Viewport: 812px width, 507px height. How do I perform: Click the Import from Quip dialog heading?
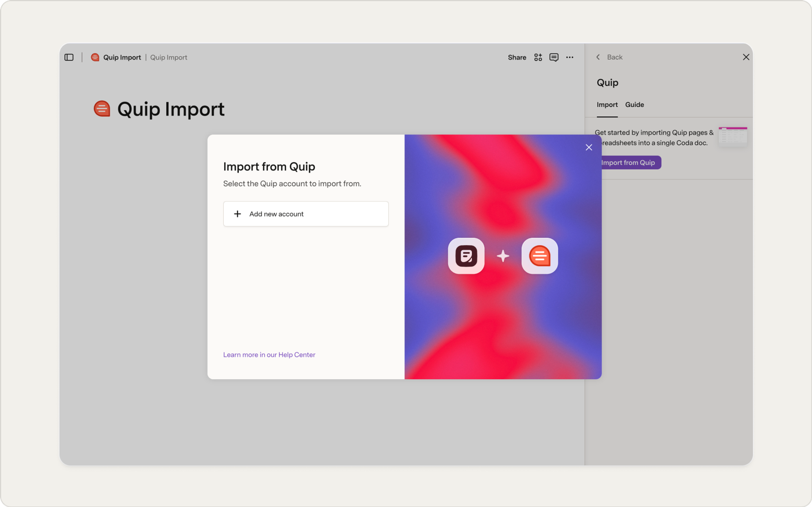(x=269, y=166)
